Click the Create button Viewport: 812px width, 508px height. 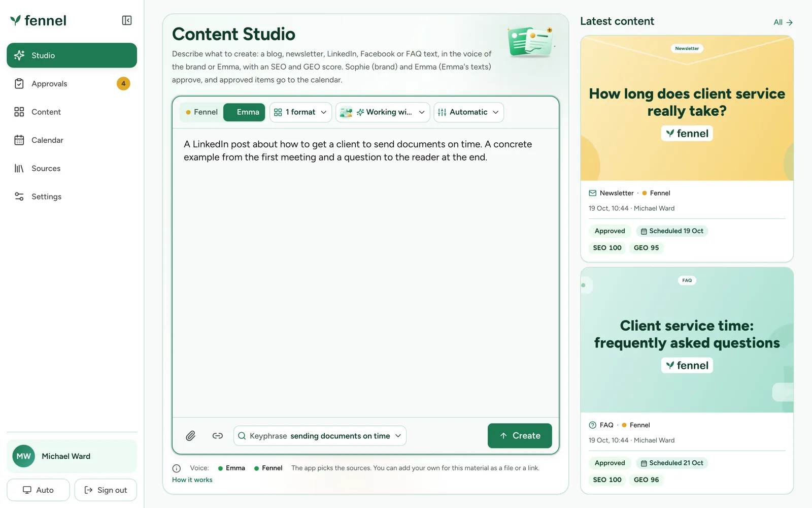tap(520, 436)
